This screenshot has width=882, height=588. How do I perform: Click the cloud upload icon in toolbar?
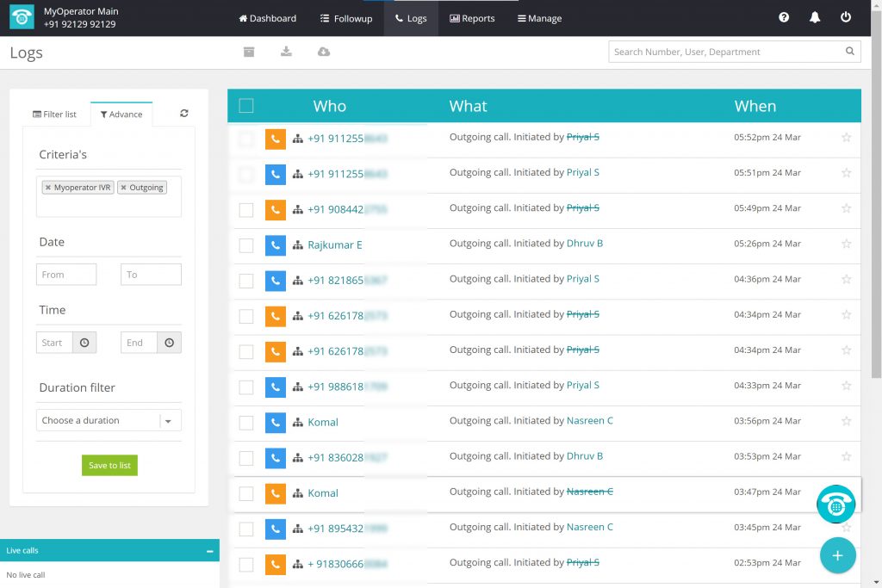click(324, 52)
